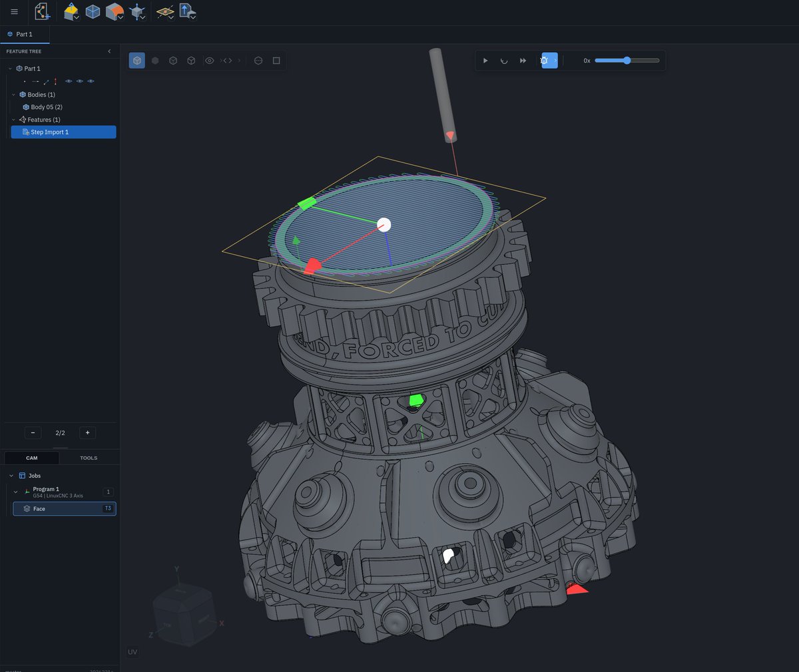Switch to the TOOLS tab
This screenshot has width=799, height=672.
click(x=89, y=458)
